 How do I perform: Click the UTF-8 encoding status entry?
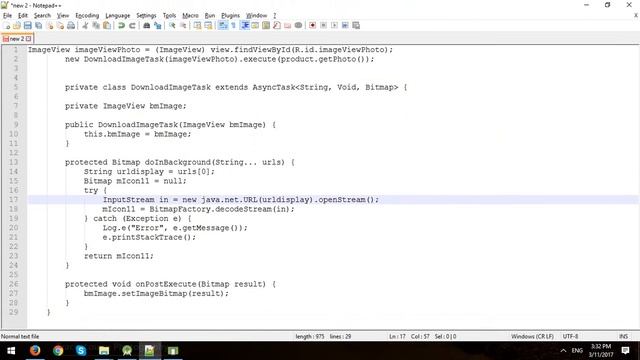(x=570, y=336)
